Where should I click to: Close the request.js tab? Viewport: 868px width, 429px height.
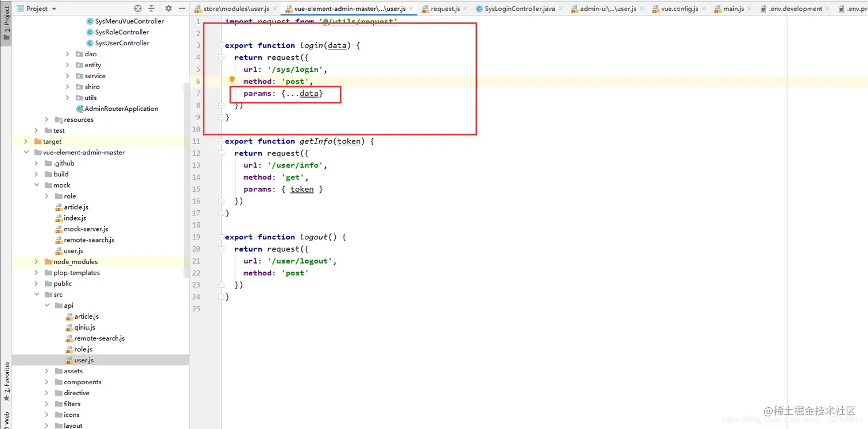coord(466,9)
